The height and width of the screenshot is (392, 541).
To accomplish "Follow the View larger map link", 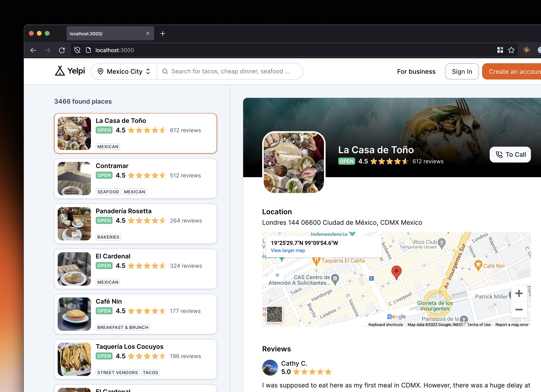I will click(x=288, y=250).
